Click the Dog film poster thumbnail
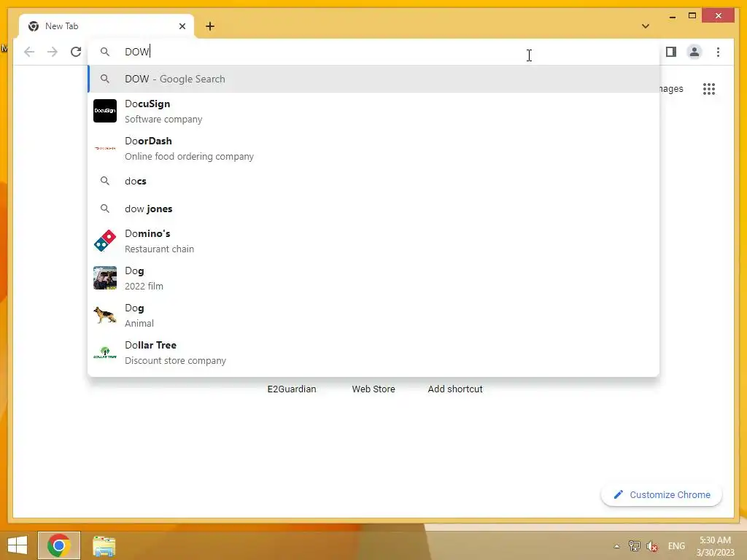This screenshot has height=560, width=747. [x=105, y=278]
